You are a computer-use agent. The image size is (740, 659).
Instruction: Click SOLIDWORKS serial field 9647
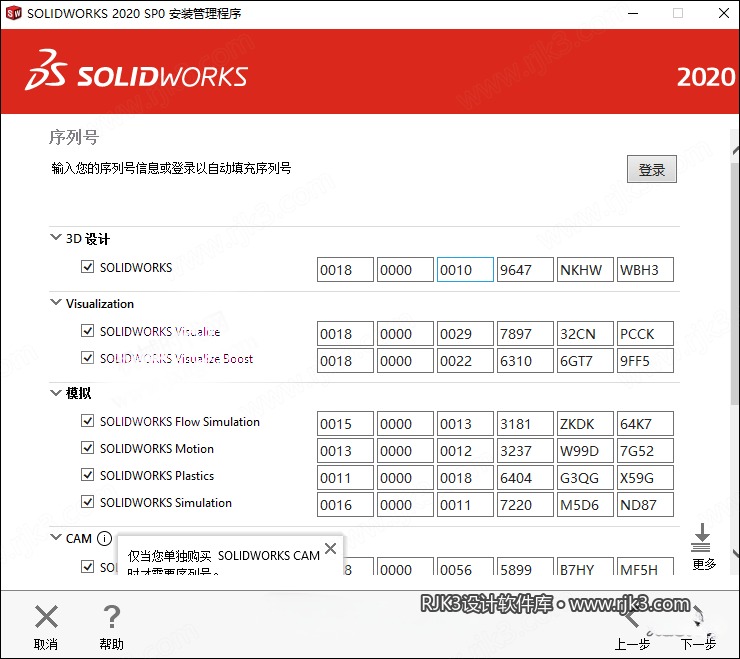point(525,270)
